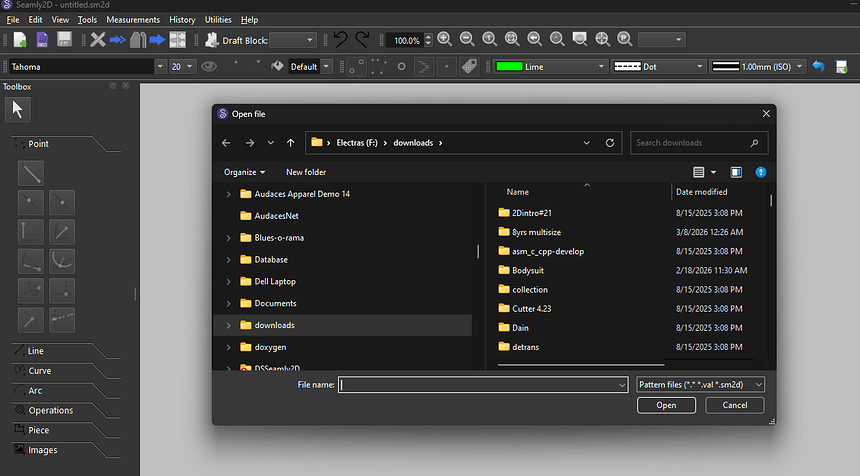Click the New draft block icon
The width and height of the screenshot is (860, 476).
(x=212, y=39)
